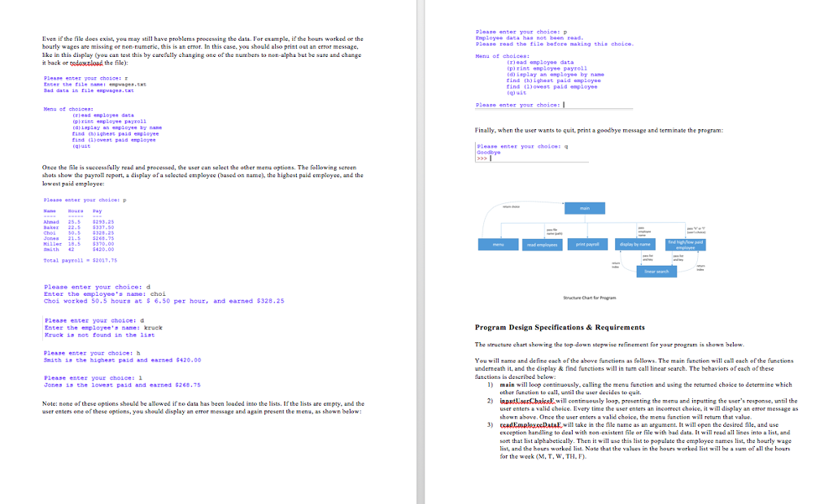833x504 pixels.
Task: Click the gray divider between the two pages
Action: tap(421, 252)
